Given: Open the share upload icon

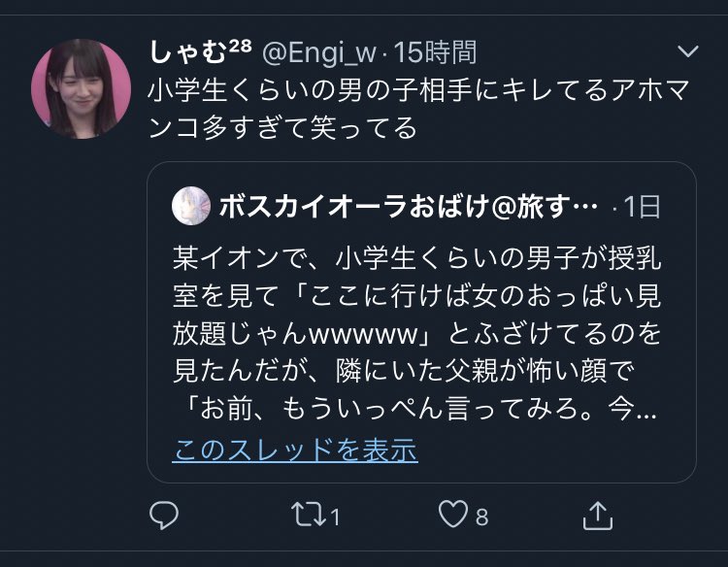Looking at the screenshot, I should click(x=598, y=515).
